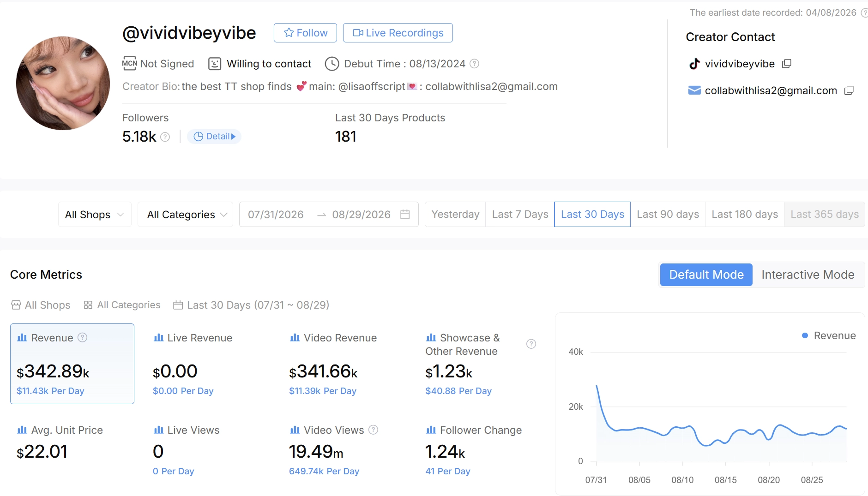Follow the creator
The width and height of the screenshot is (868, 496).
pyautogui.click(x=305, y=33)
